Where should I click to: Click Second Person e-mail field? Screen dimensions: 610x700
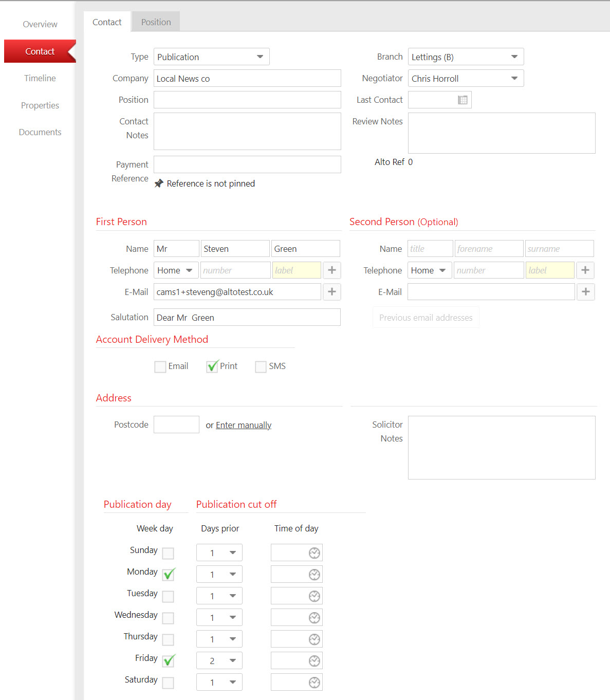491,292
